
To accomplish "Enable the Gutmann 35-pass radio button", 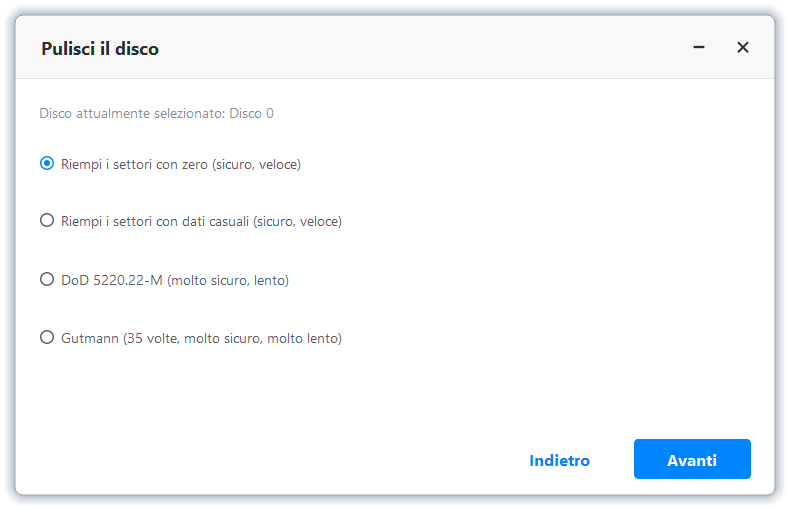I will [x=47, y=338].
